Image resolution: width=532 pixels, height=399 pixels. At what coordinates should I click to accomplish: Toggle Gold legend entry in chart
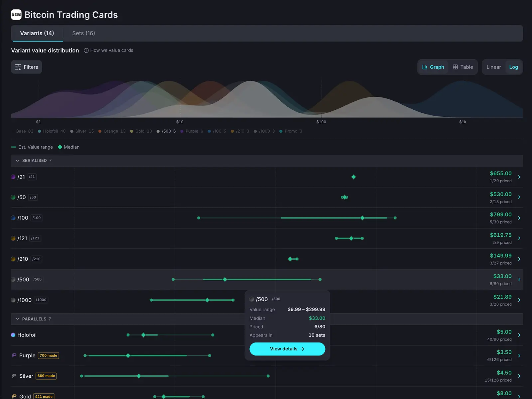coord(141,131)
